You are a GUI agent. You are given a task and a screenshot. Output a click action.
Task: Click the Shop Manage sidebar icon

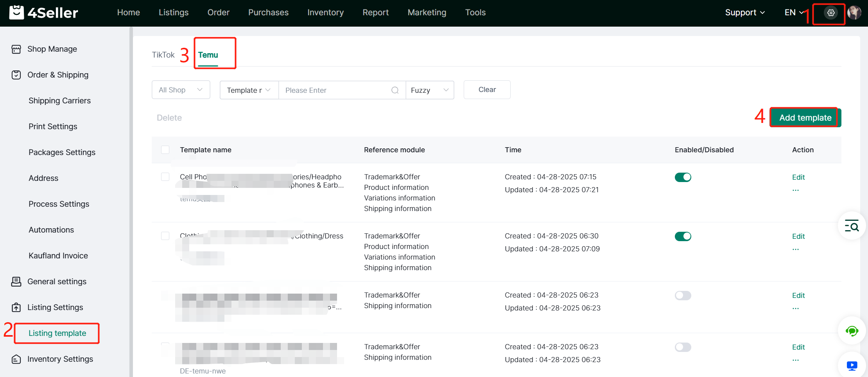(16, 49)
